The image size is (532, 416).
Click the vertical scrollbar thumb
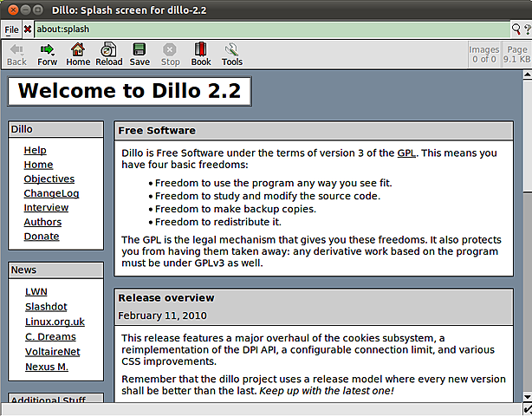click(528, 135)
